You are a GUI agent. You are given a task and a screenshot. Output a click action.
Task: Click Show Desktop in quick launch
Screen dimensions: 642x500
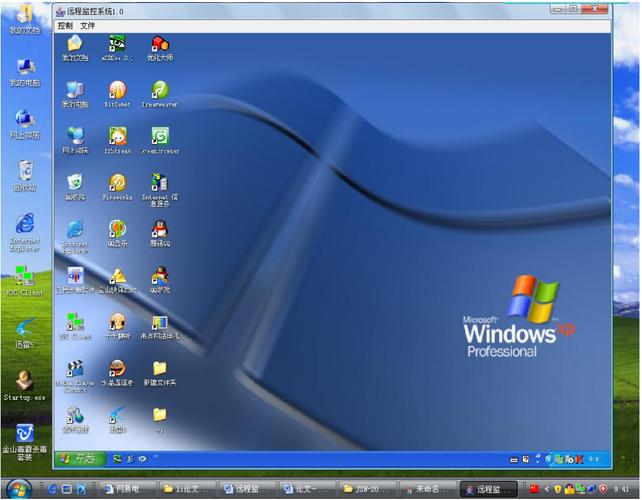[66, 489]
